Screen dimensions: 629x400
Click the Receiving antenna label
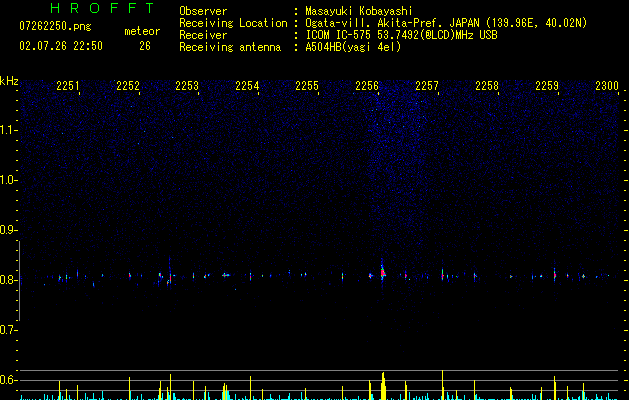230,47
